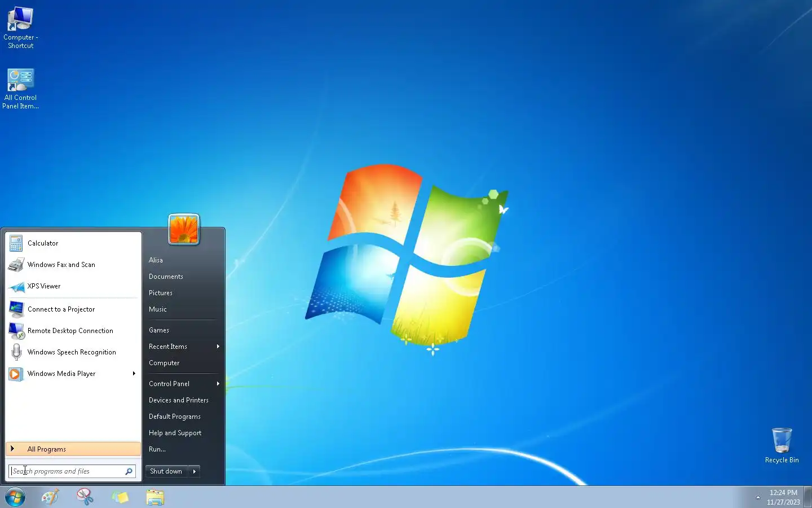This screenshot has width=812, height=508.
Task: Select All Control Panel Items desktop icon
Action: [x=20, y=89]
